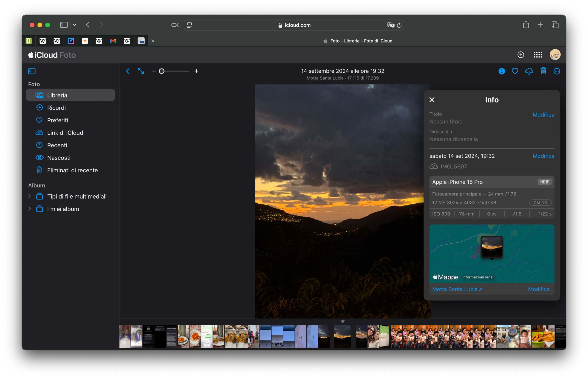The height and width of the screenshot is (379, 588).
Task: Toggle the Info panel with info icon
Action: [x=501, y=71]
